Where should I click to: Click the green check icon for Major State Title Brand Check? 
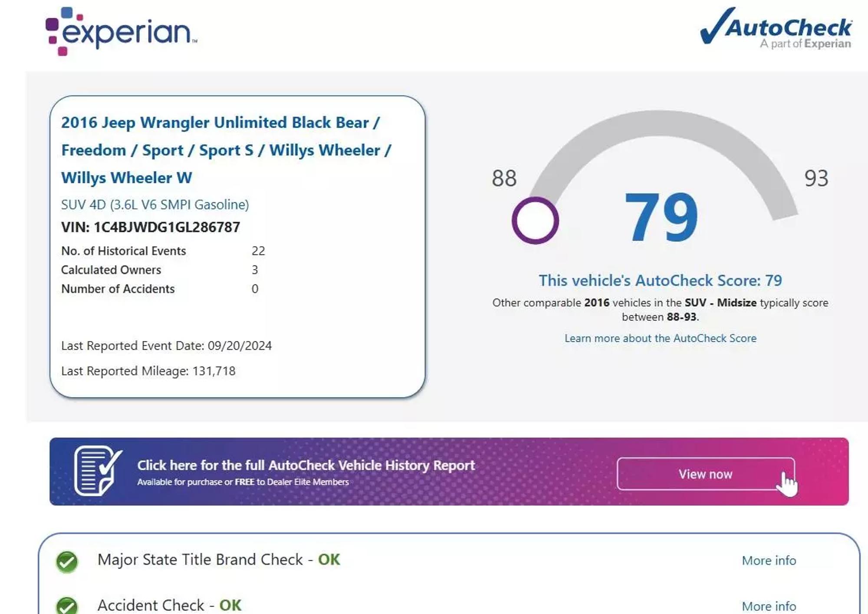(67, 562)
